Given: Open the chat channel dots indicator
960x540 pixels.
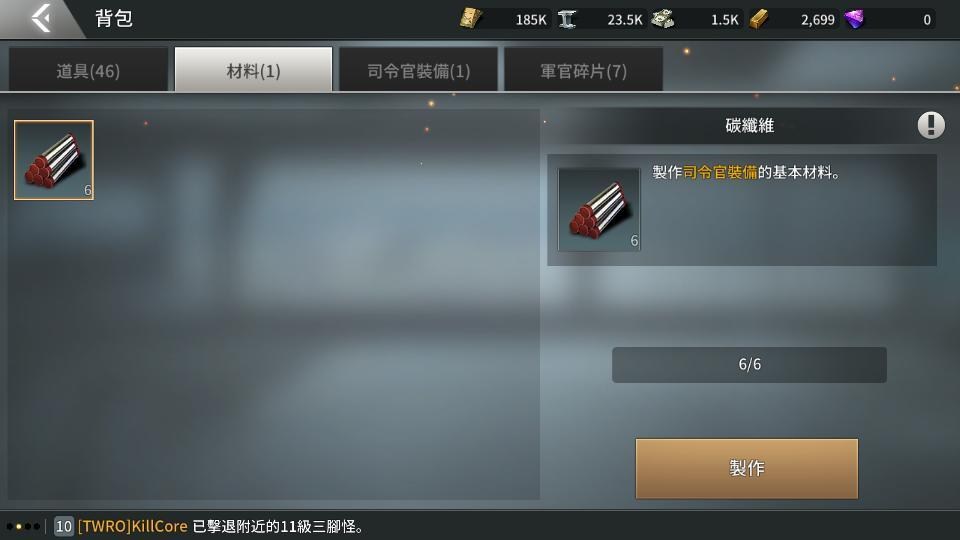Looking at the screenshot, I should (23, 527).
